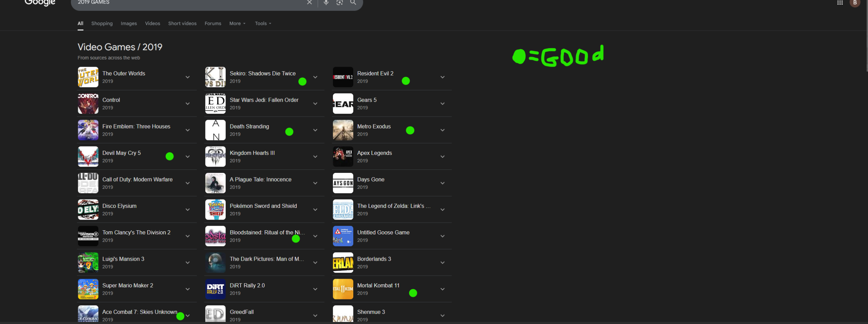Image resolution: width=868 pixels, height=324 pixels.
Task: Expand Sekiro: Shadows Die Twice details
Action: pyautogui.click(x=315, y=77)
